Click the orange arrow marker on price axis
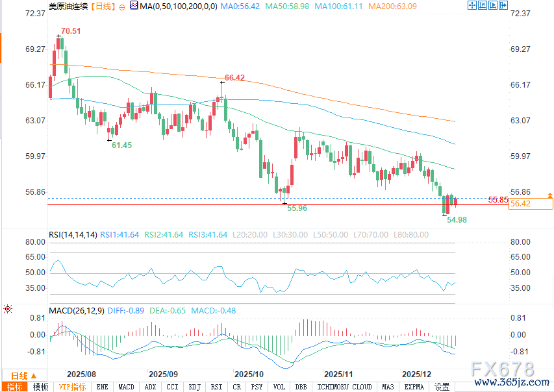554x392 pixels. pos(550,195)
